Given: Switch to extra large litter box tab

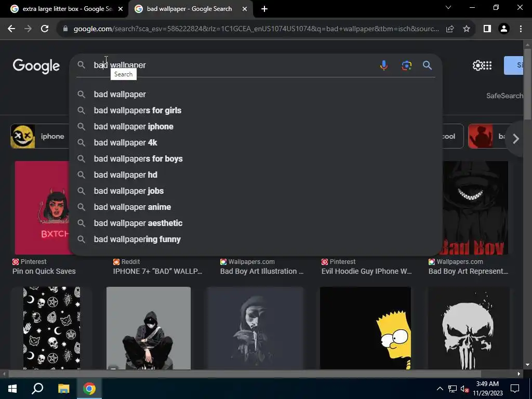Looking at the screenshot, I should [x=64, y=9].
